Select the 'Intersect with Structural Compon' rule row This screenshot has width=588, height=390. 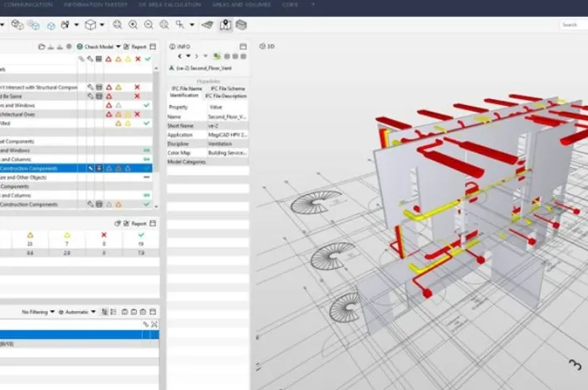76,87
